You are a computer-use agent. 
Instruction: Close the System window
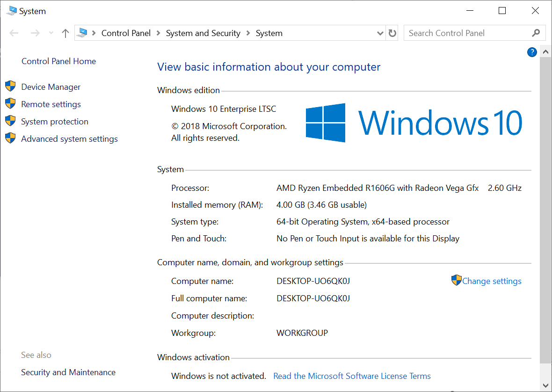tap(535, 11)
